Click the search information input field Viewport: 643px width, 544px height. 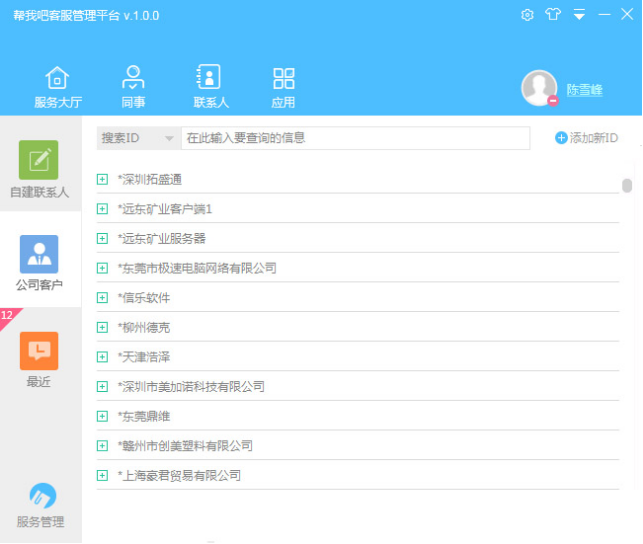(x=355, y=138)
